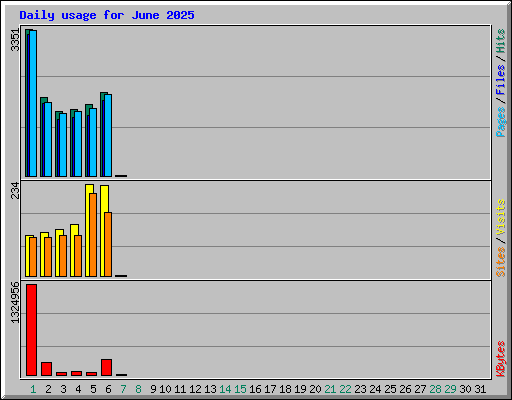This screenshot has height=400, width=512.
Task: Click day label 4 on x-axis
Action: click(78, 389)
